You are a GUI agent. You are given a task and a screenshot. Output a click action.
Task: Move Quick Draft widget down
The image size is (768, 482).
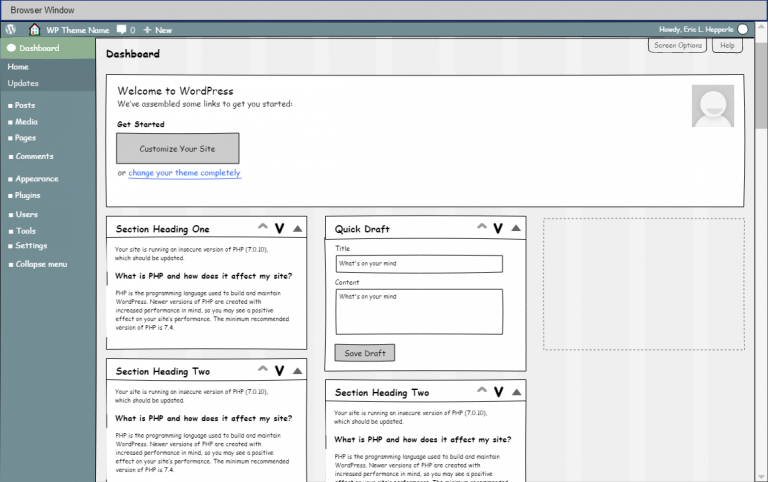tap(498, 228)
